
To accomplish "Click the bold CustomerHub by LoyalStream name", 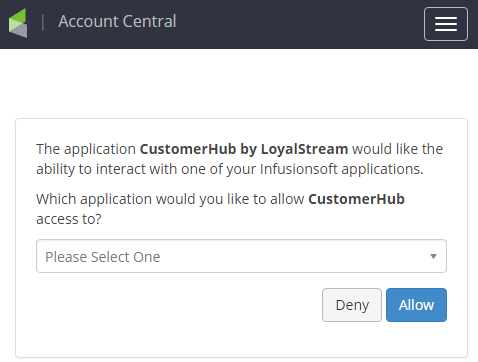I will tap(244, 149).
